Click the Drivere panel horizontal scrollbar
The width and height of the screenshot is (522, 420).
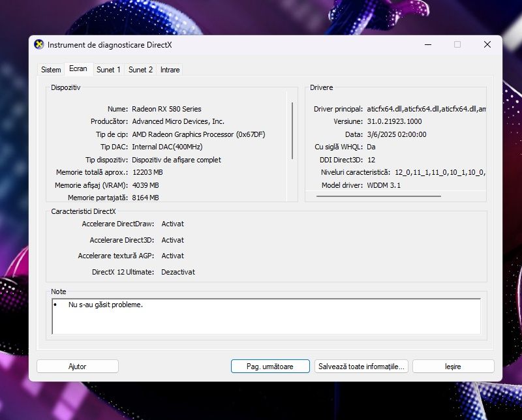pos(378,196)
